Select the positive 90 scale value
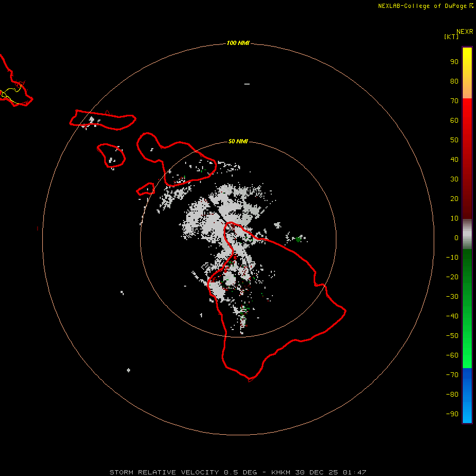The width and height of the screenshot is (476, 476). coord(454,62)
